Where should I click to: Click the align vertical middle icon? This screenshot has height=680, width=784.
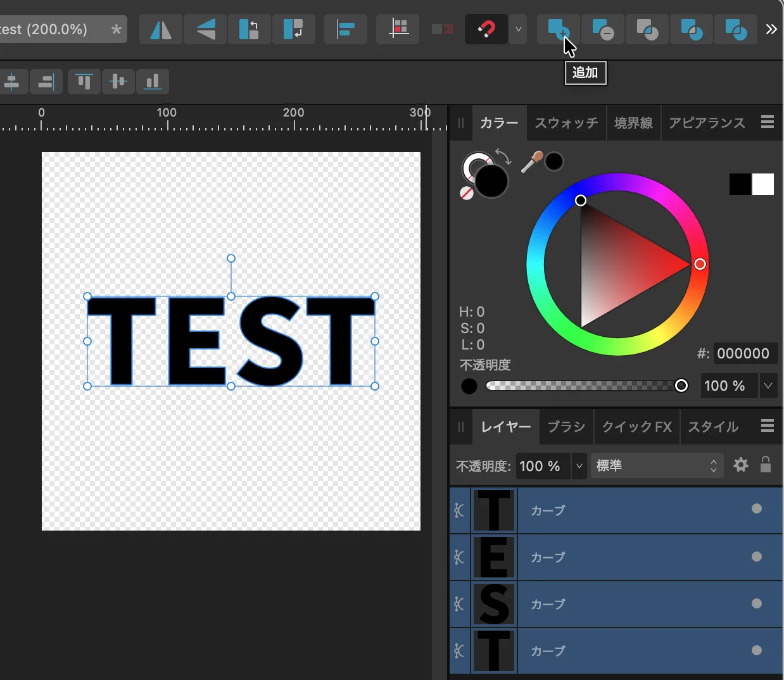coord(118,82)
